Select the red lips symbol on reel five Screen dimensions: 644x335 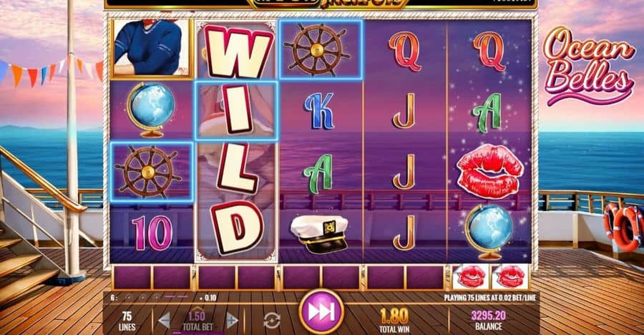point(489,171)
